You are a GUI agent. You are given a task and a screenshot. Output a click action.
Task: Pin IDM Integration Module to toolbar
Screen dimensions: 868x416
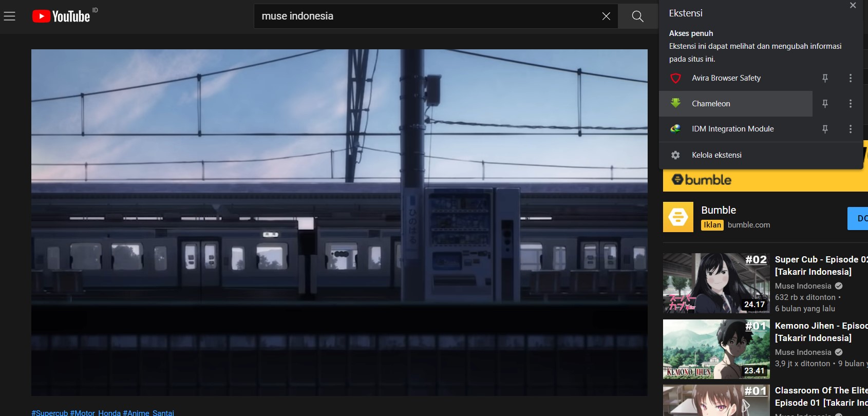[x=825, y=129]
